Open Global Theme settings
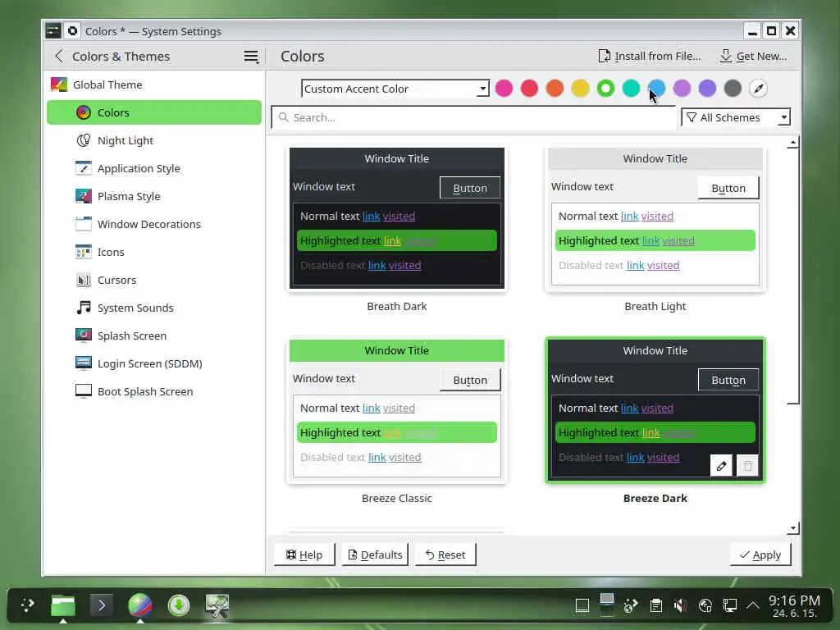Viewport: 840px width, 630px height. (x=154, y=84)
